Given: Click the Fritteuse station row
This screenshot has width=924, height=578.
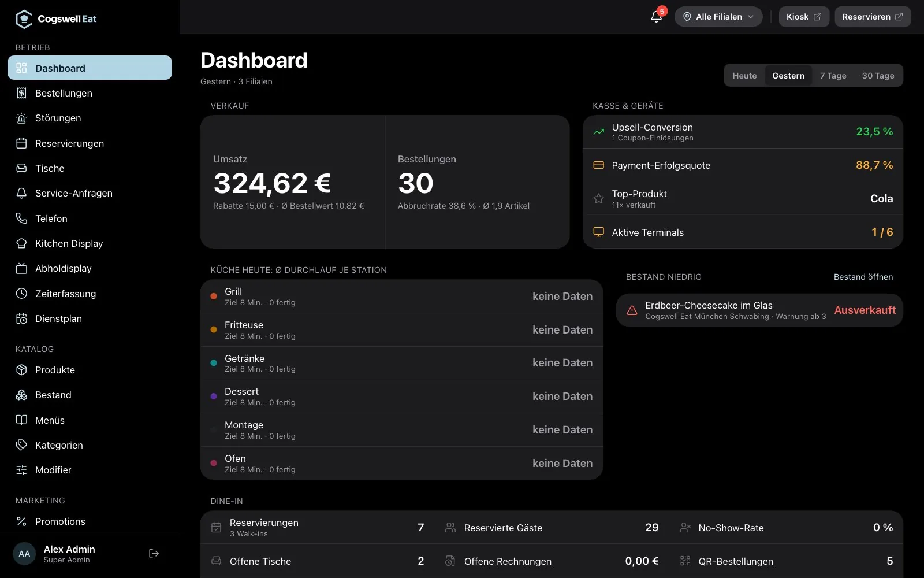Looking at the screenshot, I should (401, 330).
